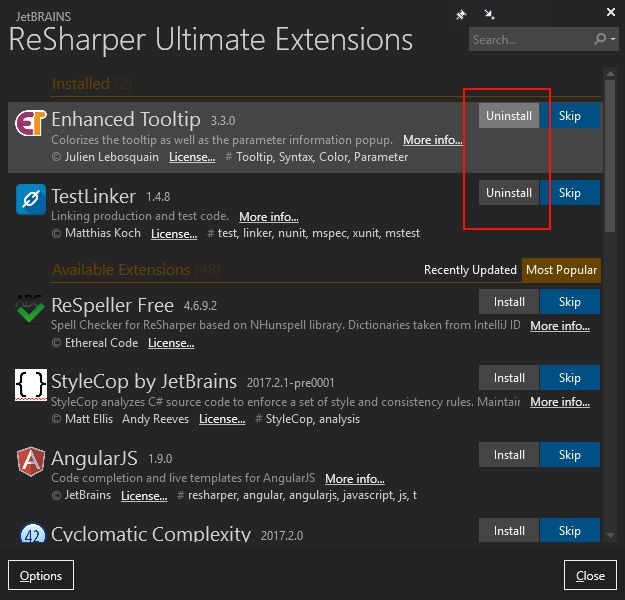Open AngularJS License link
The height and width of the screenshot is (600, 625).
coord(144,496)
